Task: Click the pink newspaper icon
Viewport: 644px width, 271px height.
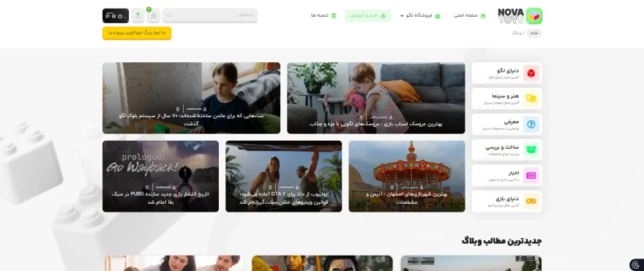Action: pos(531,175)
